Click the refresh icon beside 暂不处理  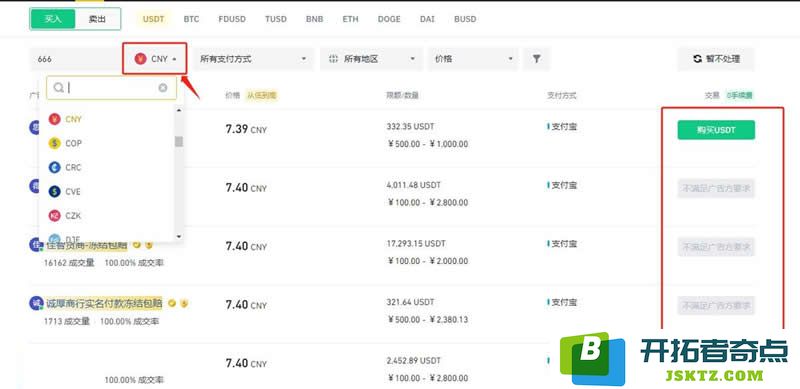click(x=697, y=59)
